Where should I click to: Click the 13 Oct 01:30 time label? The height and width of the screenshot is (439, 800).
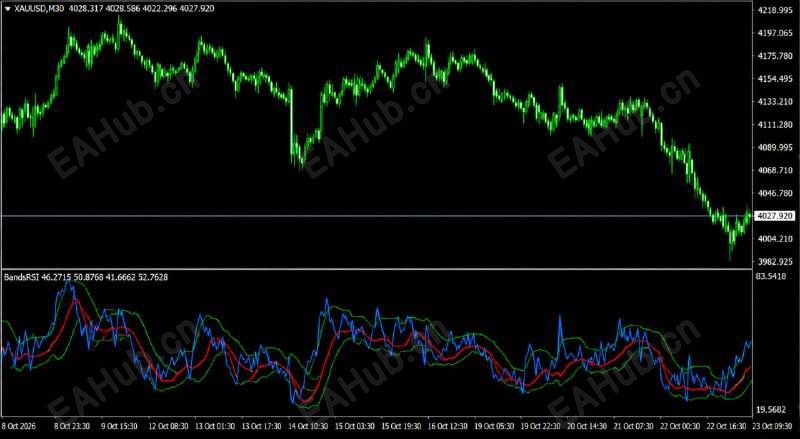pos(215,426)
